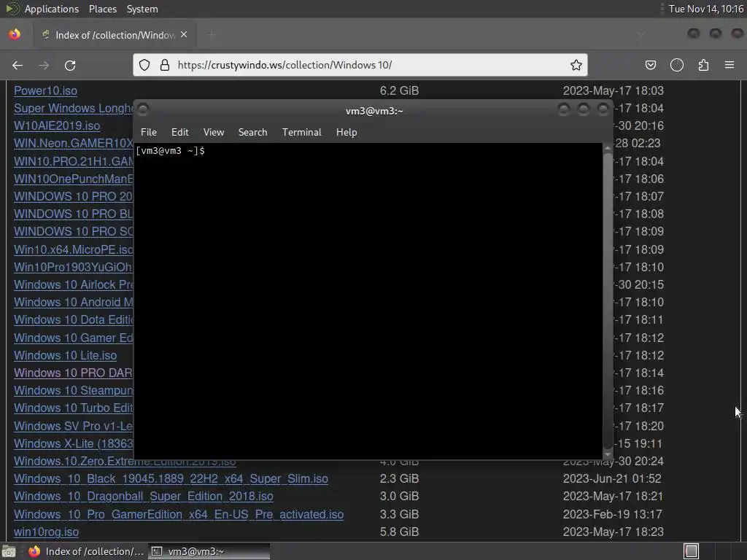Open the terminal Search menu
Viewport: 747px width, 560px height.
click(252, 133)
